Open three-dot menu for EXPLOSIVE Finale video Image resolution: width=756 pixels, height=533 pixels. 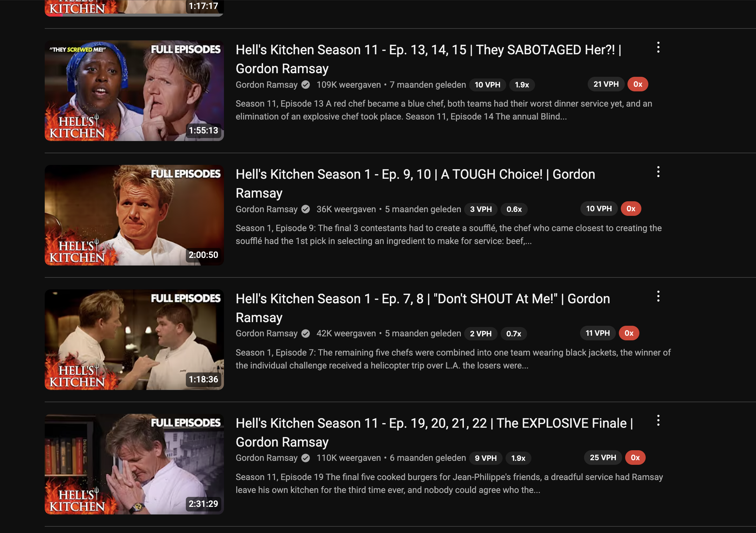[x=658, y=421]
